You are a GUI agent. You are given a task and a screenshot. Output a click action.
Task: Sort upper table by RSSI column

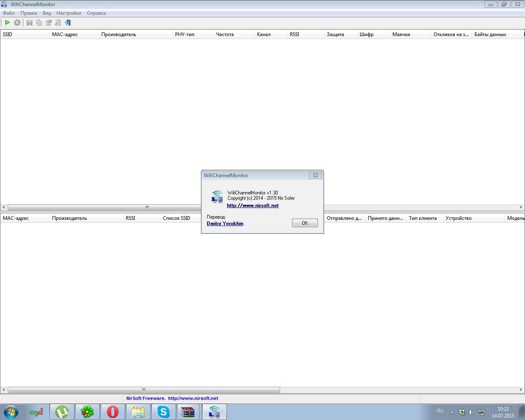point(306,34)
